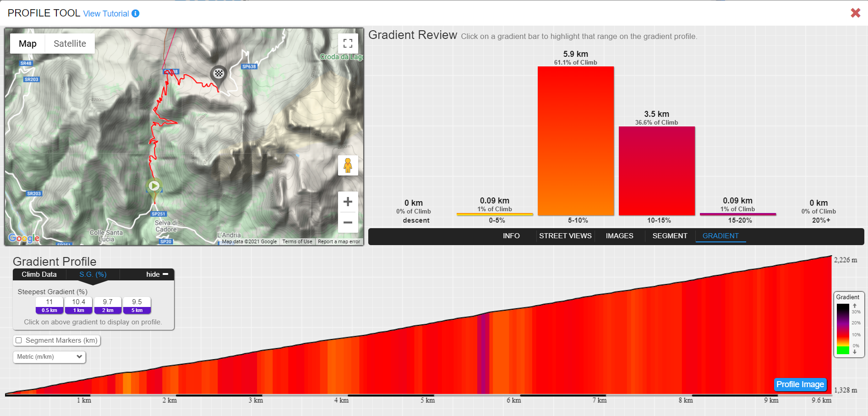868x416 pixels.
Task: Click the SR48 road badge on map
Action: [x=26, y=63]
